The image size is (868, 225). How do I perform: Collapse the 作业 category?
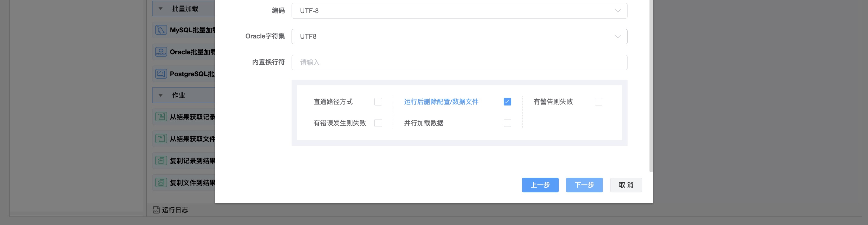click(161, 95)
